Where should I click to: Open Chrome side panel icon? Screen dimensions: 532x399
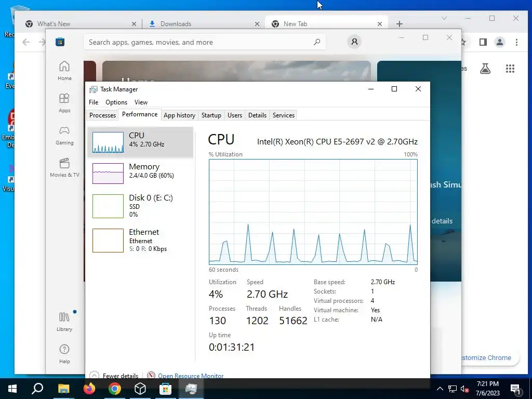(x=483, y=42)
